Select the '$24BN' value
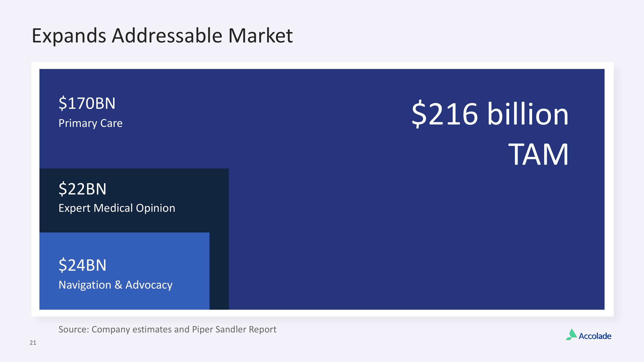The height and width of the screenshot is (362, 644). click(83, 265)
